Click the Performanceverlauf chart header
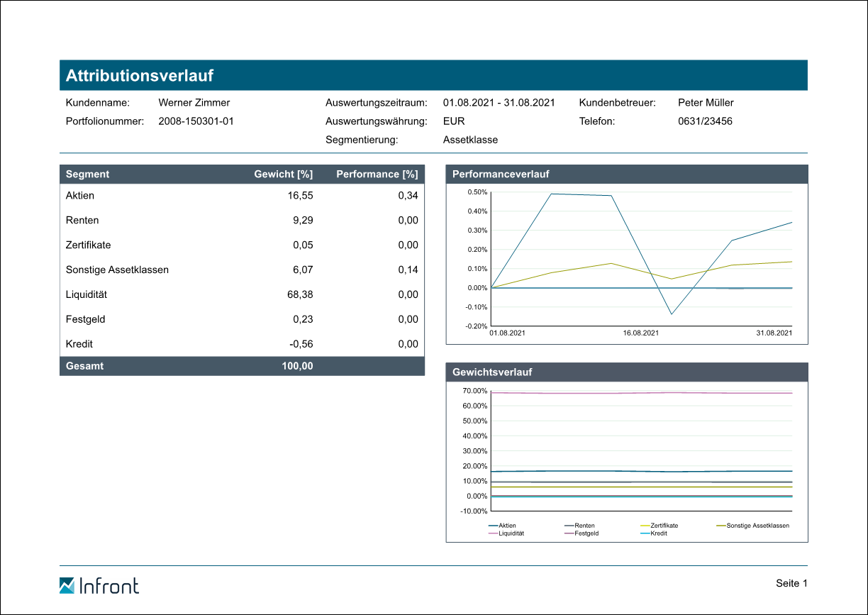Screen dimensions: 868x615 coord(626,174)
